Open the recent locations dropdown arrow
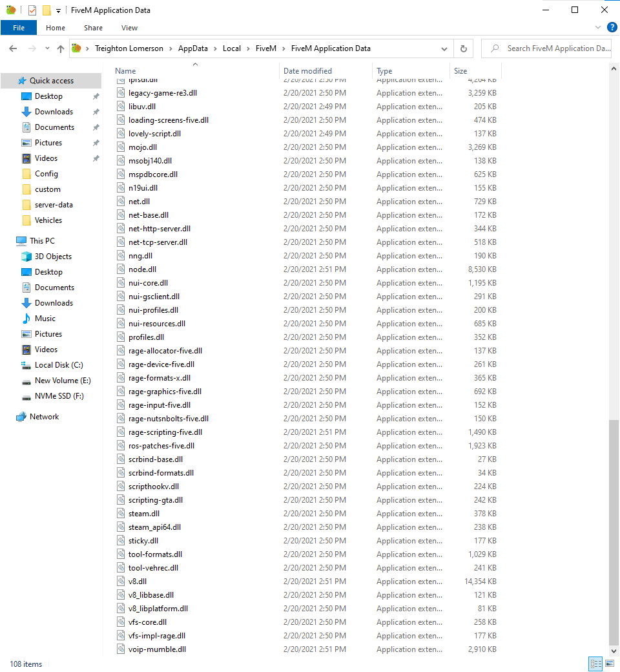This screenshot has width=620, height=672. coord(47,48)
